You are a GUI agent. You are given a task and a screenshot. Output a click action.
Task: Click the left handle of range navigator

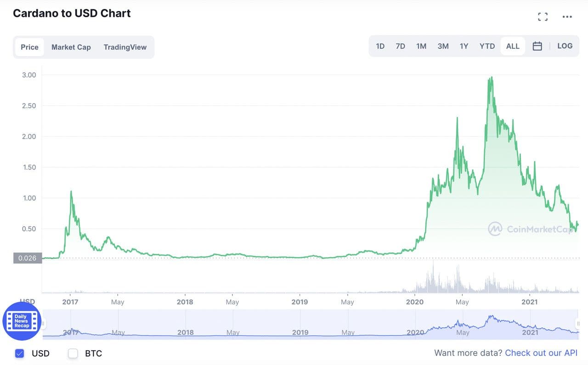tap(43, 324)
